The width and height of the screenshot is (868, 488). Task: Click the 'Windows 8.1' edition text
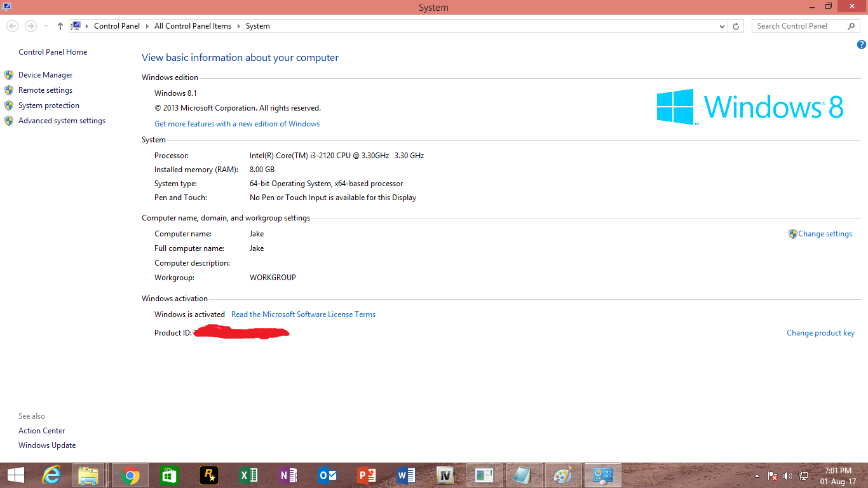point(175,93)
